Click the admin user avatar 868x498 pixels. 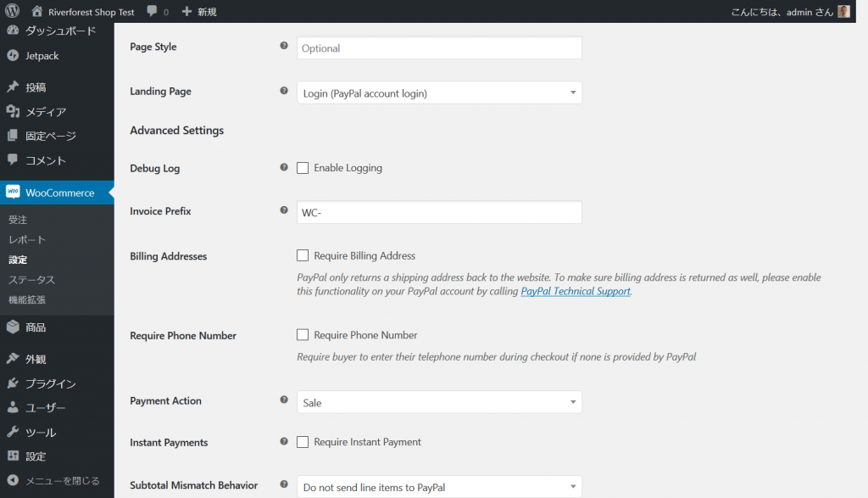pos(843,12)
